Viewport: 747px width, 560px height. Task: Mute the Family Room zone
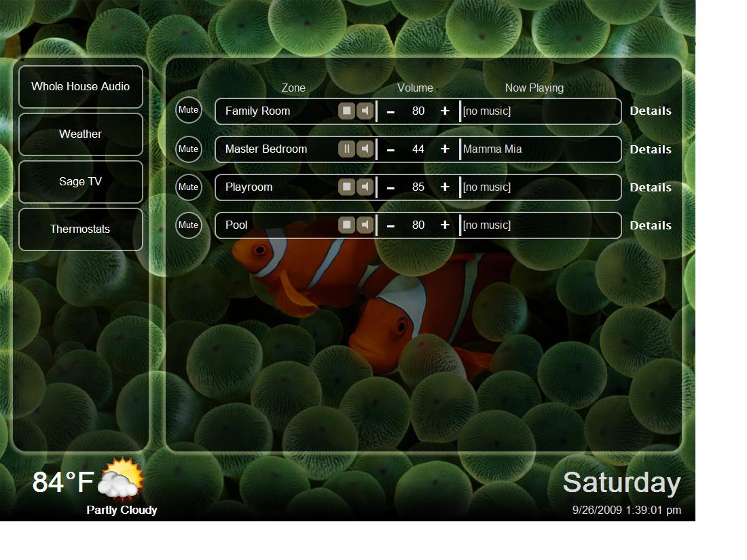[x=189, y=110]
